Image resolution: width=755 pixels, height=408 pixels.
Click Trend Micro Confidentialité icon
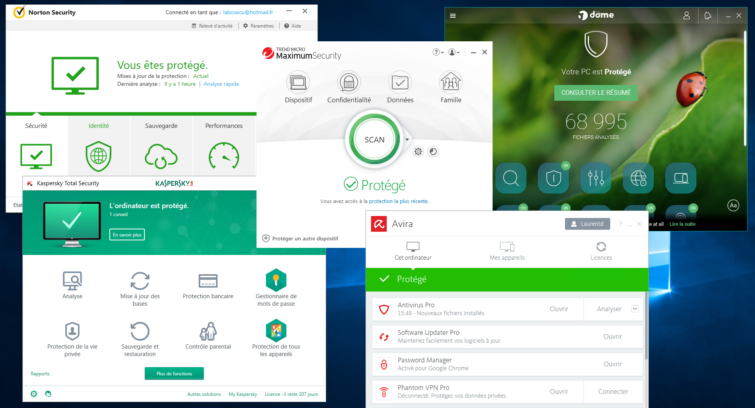coord(349,82)
